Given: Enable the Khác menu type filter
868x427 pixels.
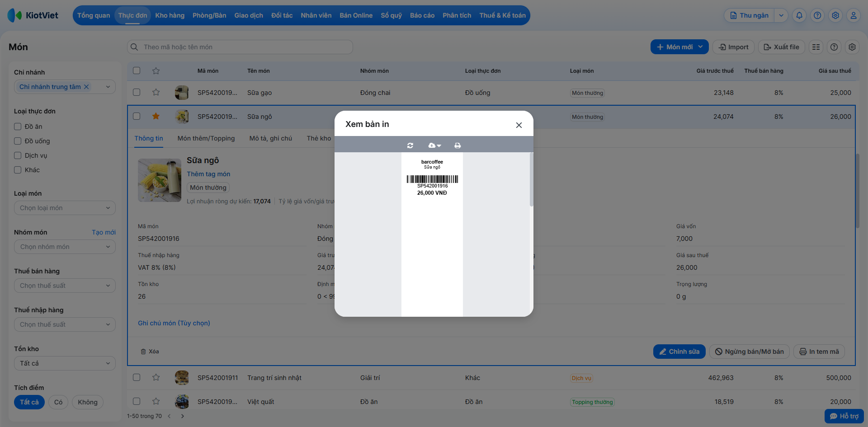Looking at the screenshot, I should coord(18,170).
